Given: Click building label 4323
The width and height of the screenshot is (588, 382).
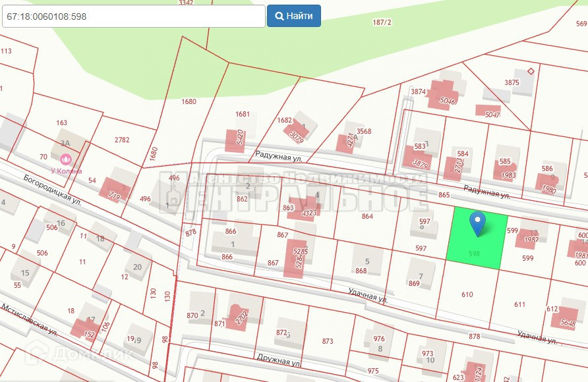Looking at the screenshot, I should coord(309,213).
